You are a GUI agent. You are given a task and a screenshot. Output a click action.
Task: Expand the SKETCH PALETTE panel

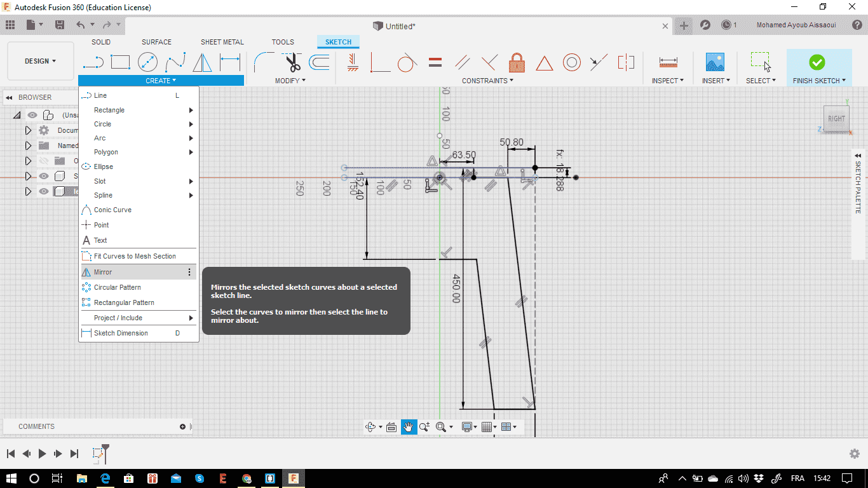[x=858, y=156]
